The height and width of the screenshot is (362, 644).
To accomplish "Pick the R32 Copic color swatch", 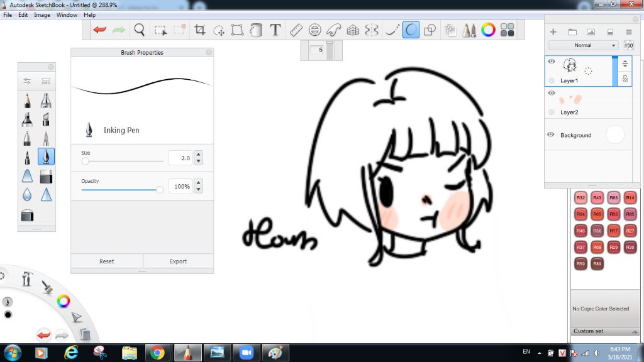I will (x=580, y=197).
